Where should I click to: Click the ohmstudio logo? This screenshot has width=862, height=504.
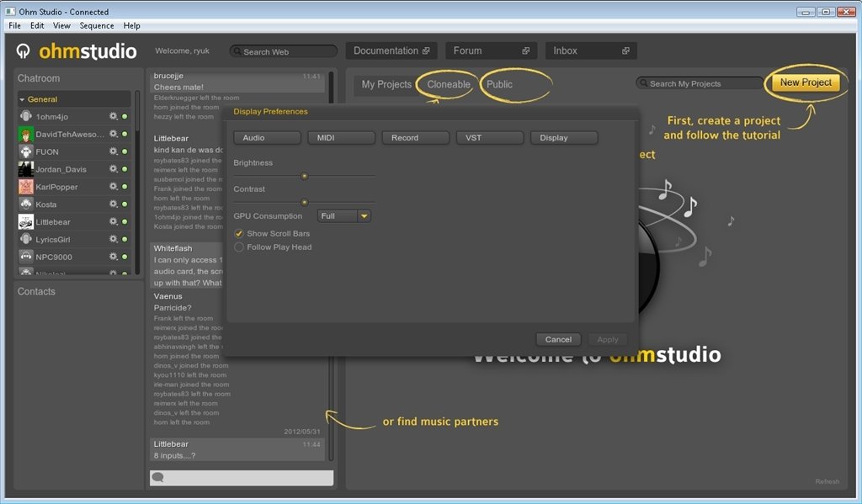point(77,51)
